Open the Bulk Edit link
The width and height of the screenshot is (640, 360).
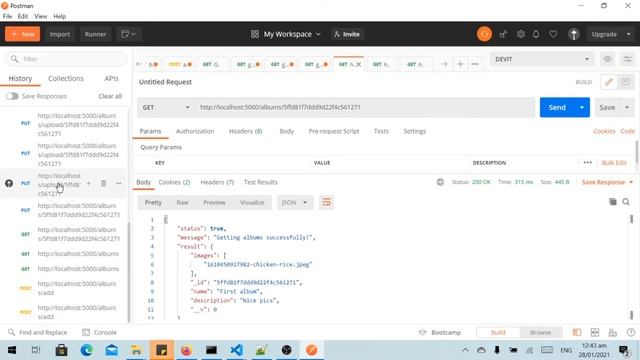[614, 162]
